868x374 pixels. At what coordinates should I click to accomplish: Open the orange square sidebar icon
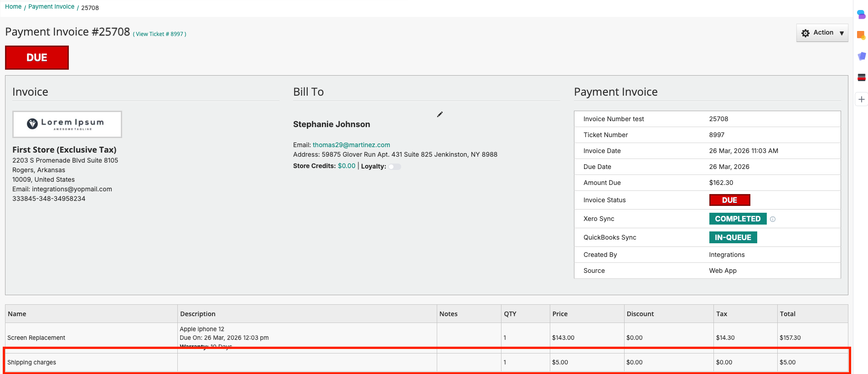(x=861, y=35)
